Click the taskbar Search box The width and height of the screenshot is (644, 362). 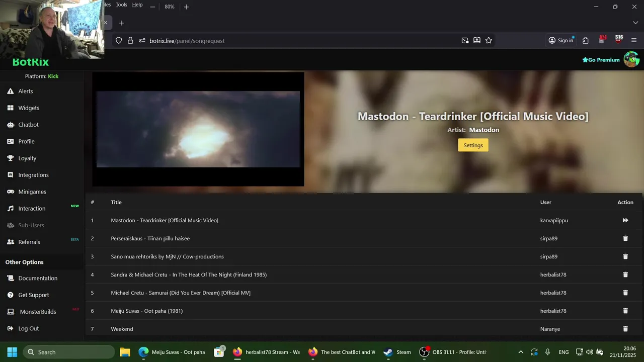click(69, 352)
